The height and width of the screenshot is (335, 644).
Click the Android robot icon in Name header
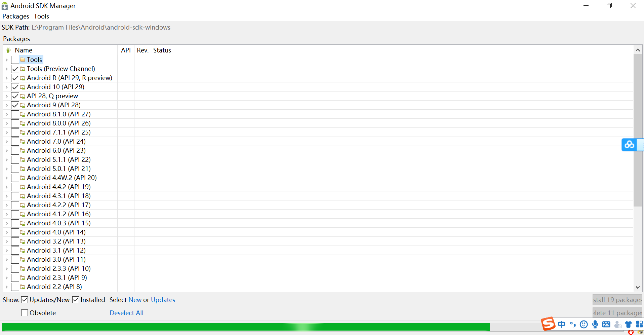(8, 50)
